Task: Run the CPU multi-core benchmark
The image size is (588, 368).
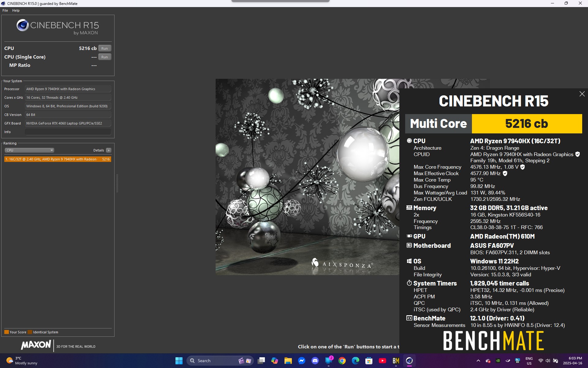Action: click(104, 48)
